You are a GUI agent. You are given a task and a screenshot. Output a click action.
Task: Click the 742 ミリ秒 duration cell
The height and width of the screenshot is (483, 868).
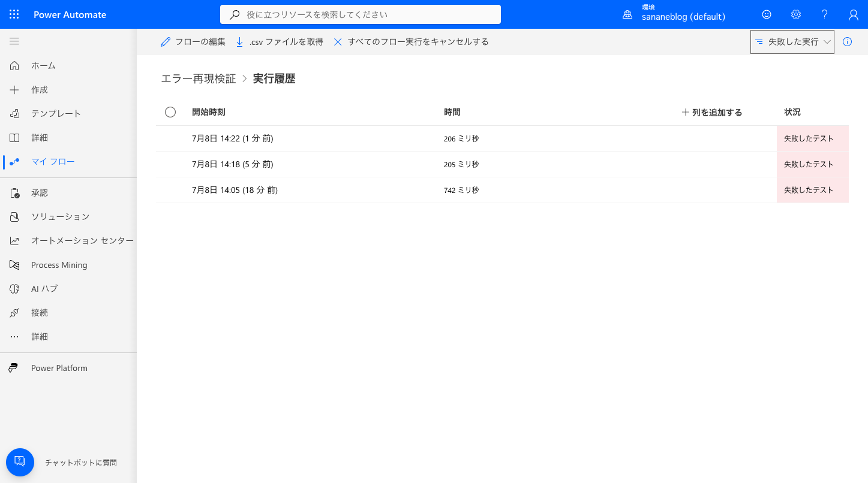(x=461, y=190)
